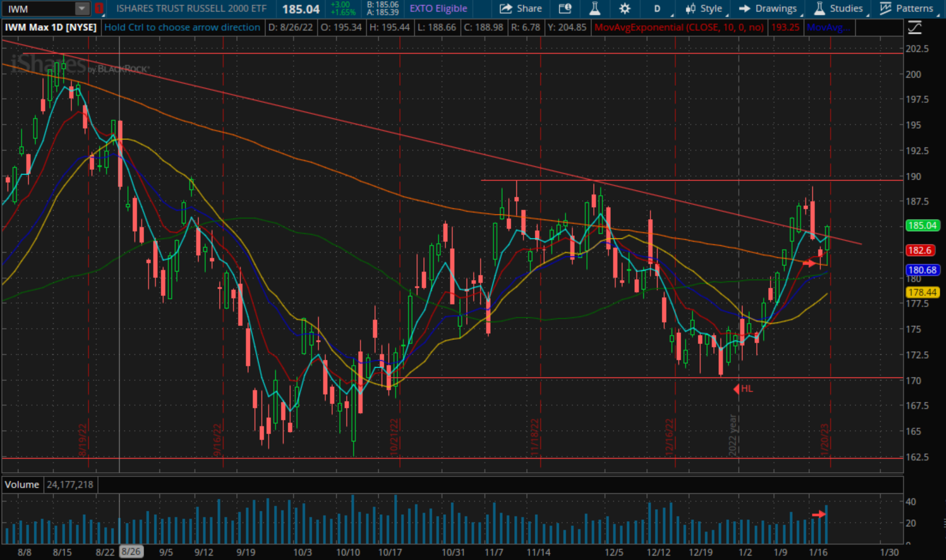
Task: Click the zigzag drawing-set icon at top right
Action: (x=915, y=27)
